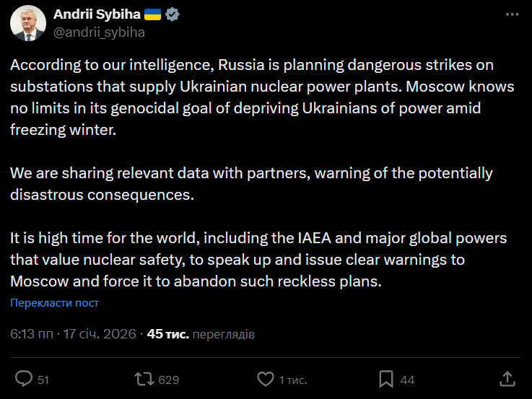Click the "1 тис." likes count
Viewport: 532px width, 399px height.
(x=293, y=380)
